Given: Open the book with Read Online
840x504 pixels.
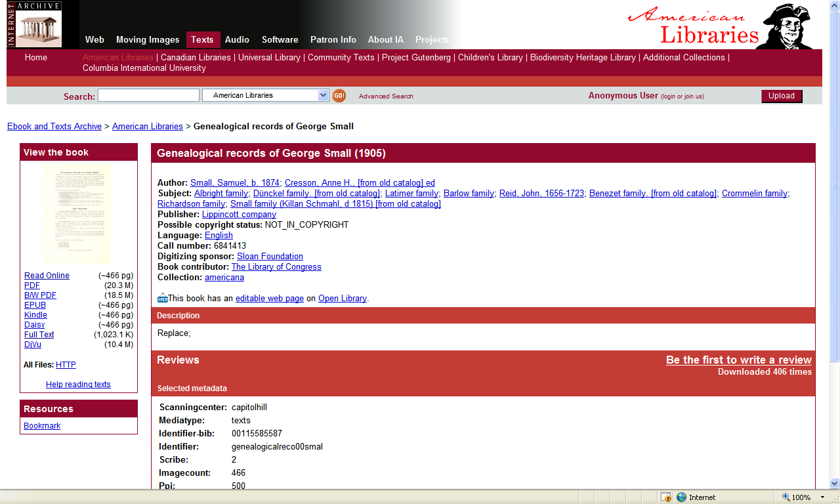Looking at the screenshot, I should pos(47,275).
